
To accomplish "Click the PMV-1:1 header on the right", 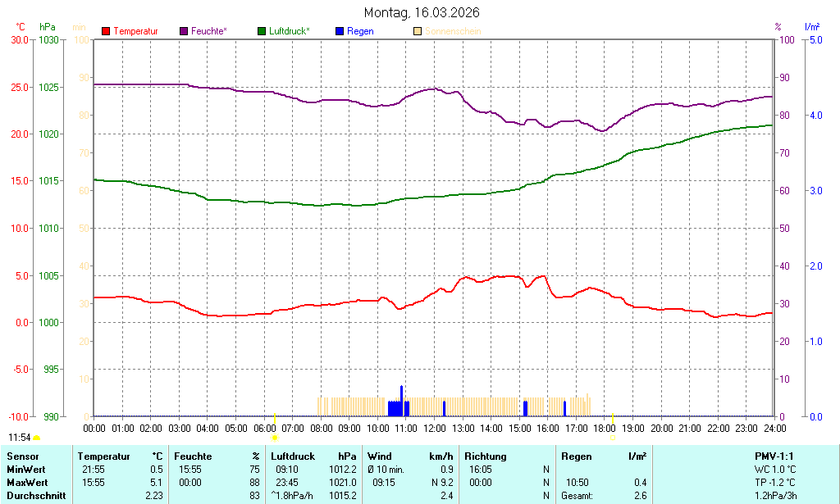I will (774, 456).
